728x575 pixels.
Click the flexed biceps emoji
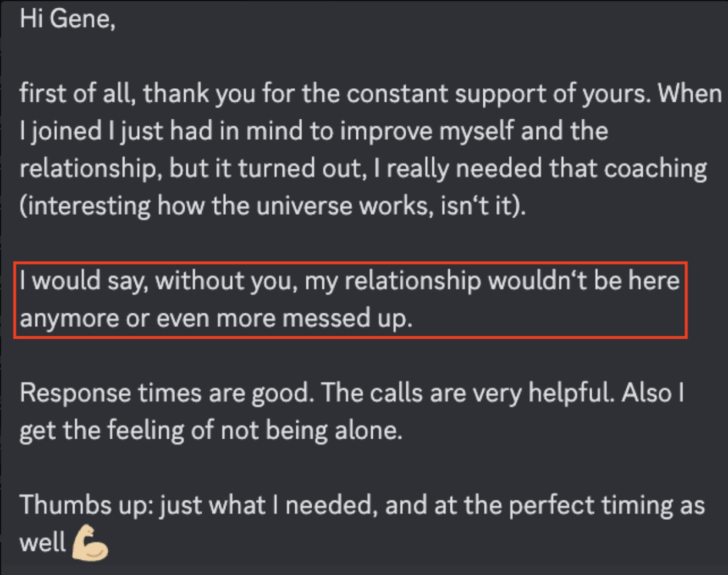tap(90, 543)
